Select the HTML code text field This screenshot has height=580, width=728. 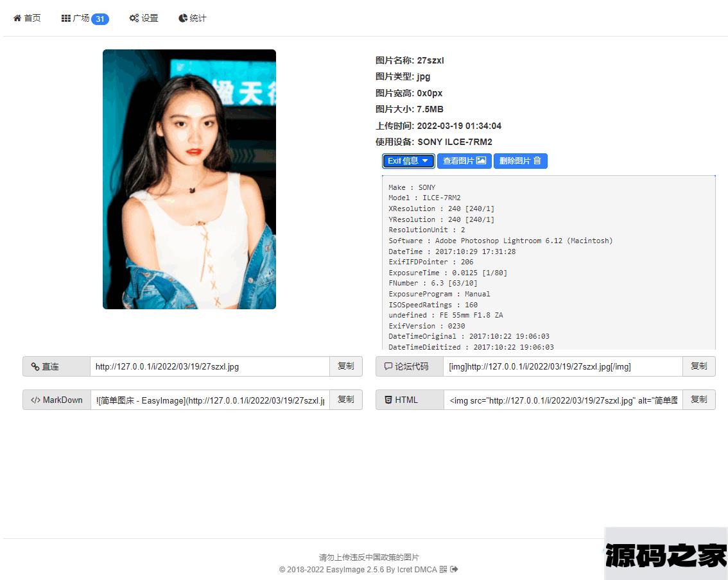pyautogui.click(x=562, y=400)
